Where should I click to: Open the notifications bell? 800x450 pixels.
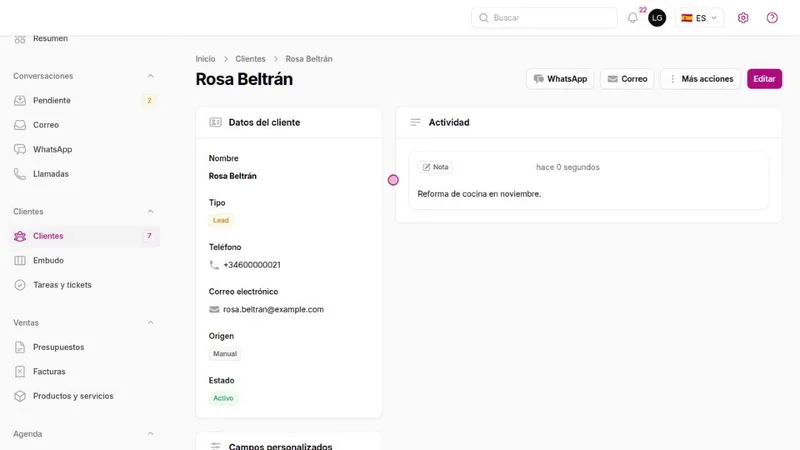click(x=633, y=18)
